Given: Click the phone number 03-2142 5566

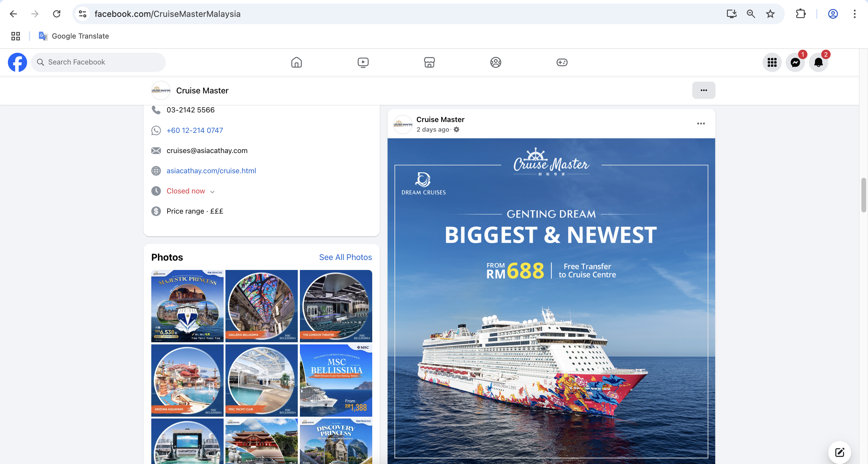Looking at the screenshot, I should point(190,110).
